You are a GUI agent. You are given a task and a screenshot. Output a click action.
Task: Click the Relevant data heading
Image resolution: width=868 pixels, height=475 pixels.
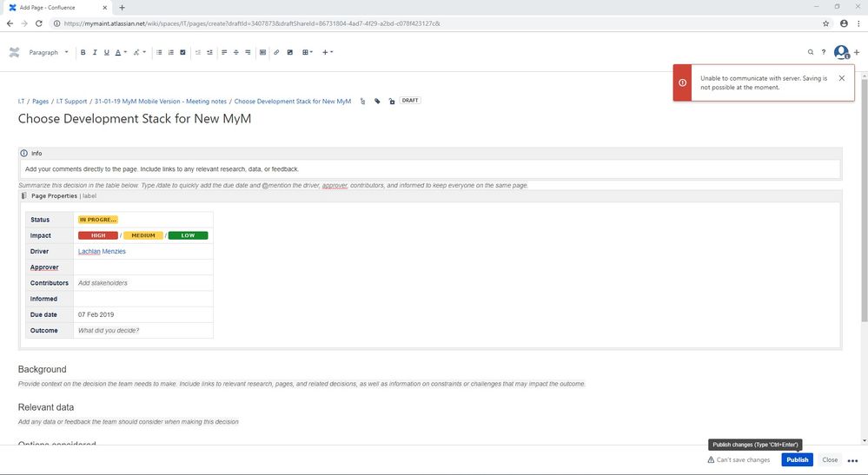tap(46, 407)
